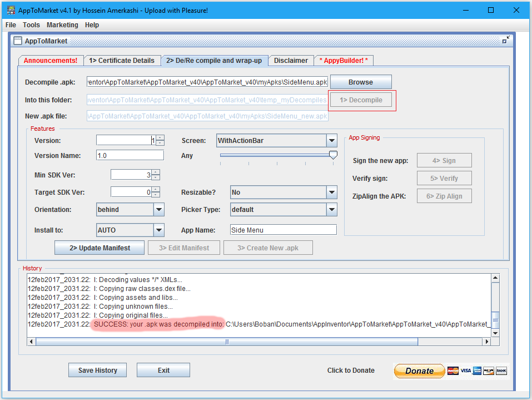Increase Version with spinner up arrow

pyautogui.click(x=160, y=137)
